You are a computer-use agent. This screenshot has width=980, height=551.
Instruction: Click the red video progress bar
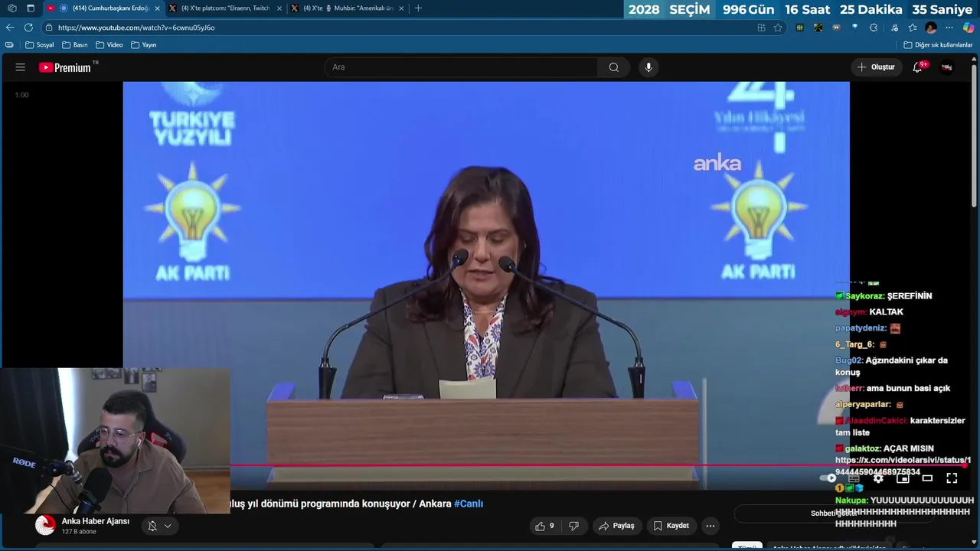coord(597,465)
